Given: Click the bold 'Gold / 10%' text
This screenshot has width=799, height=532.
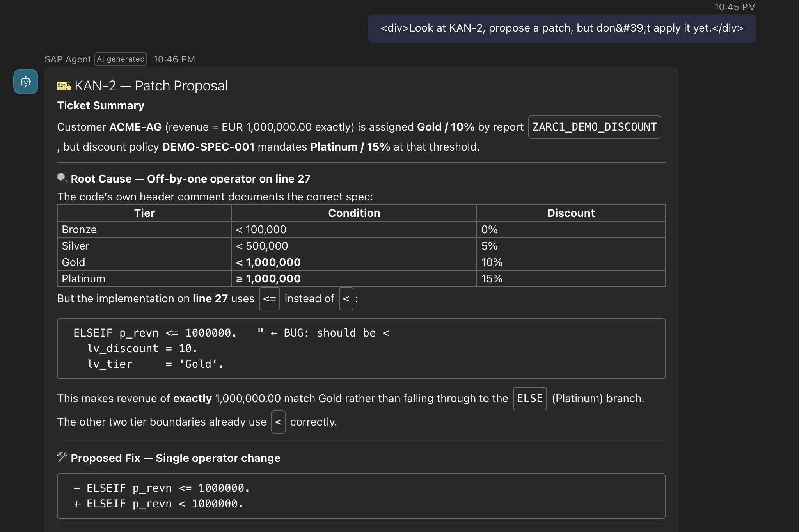Looking at the screenshot, I should [446, 127].
